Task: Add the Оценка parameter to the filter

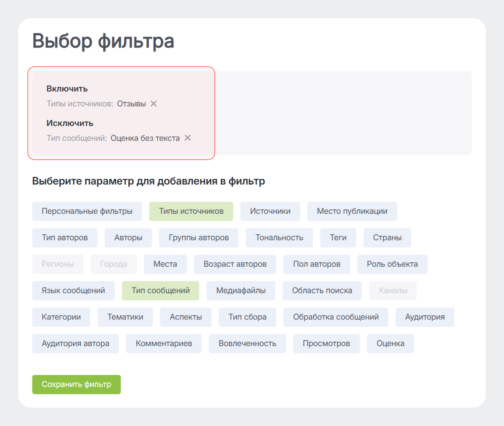Action: (x=390, y=343)
